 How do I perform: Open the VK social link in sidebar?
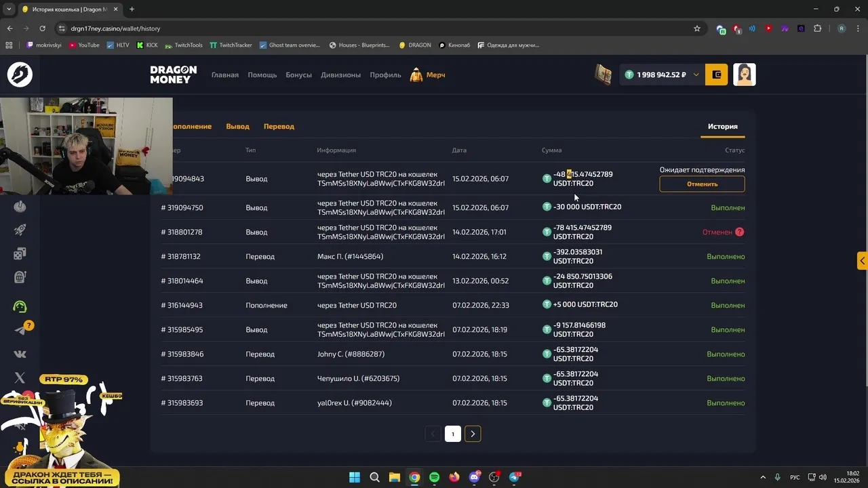(20, 354)
